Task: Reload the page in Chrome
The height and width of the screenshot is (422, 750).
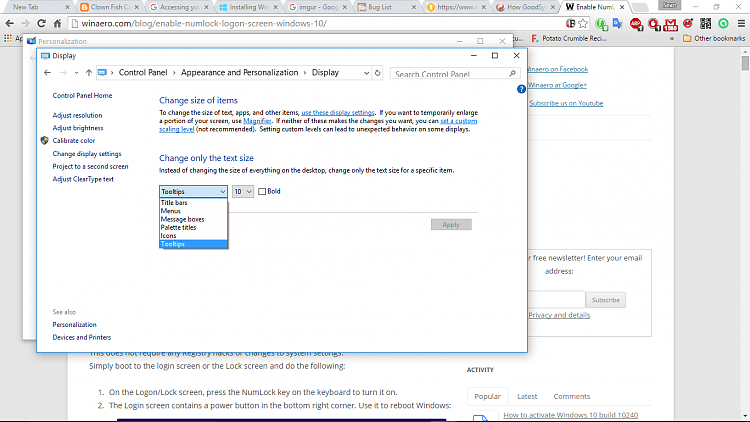Action: (x=41, y=23)
